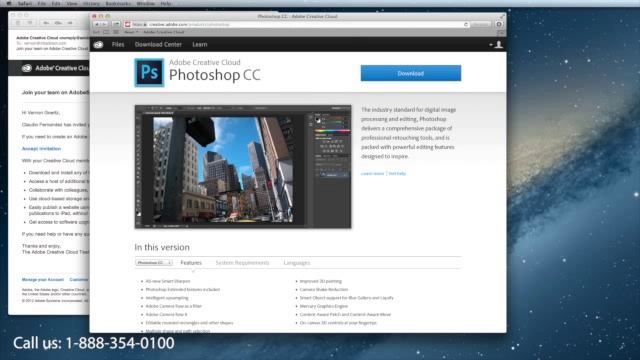
Task: Click the email's Forward arrow button
Action: tap(71, 23)
